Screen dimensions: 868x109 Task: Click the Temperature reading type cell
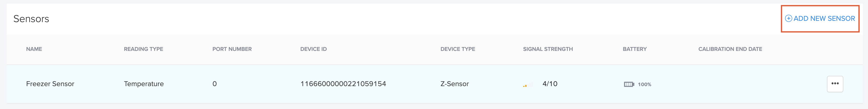click(143, 84)
